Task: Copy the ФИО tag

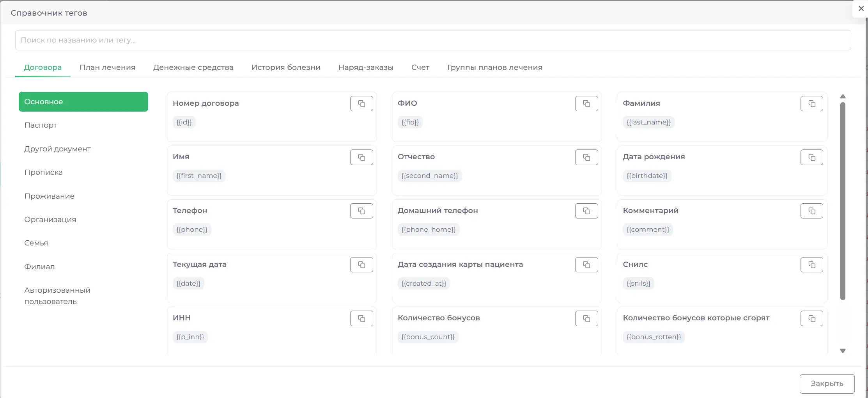Action: pos(586,104)
